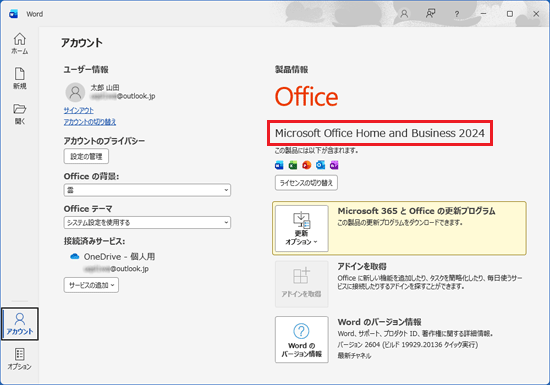Screen dimensions: 550x385
Task: Click the user avatar picture
Action: [75, 92]
